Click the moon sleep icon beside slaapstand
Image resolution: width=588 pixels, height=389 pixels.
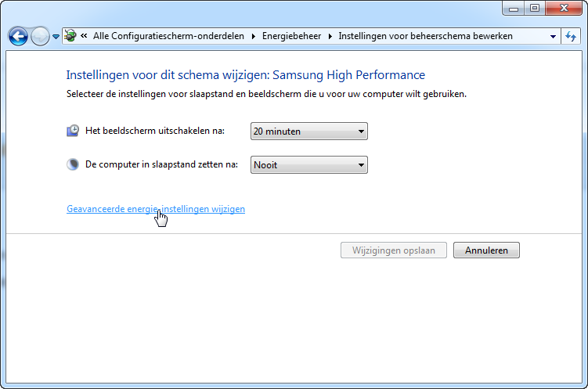pos(73,164)
